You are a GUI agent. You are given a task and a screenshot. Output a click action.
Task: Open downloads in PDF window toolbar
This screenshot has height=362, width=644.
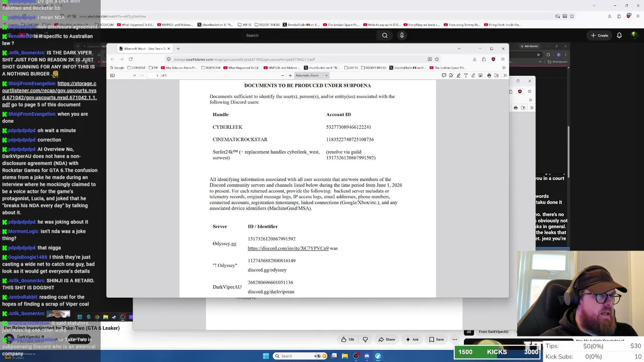(474, 59)
